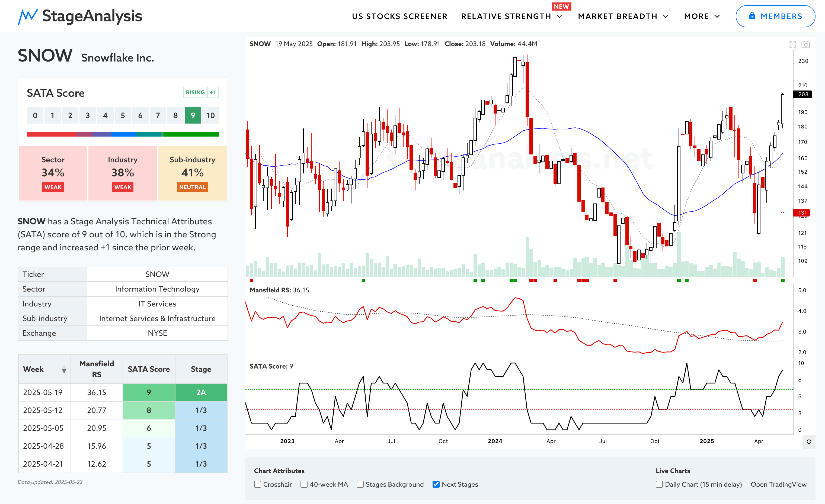Click the highlighted SATA score 9 box

click(193, 115)
